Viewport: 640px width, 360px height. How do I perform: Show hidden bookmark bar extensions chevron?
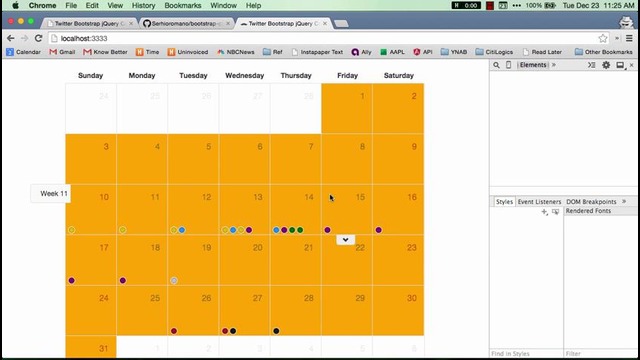click(617, 38)
